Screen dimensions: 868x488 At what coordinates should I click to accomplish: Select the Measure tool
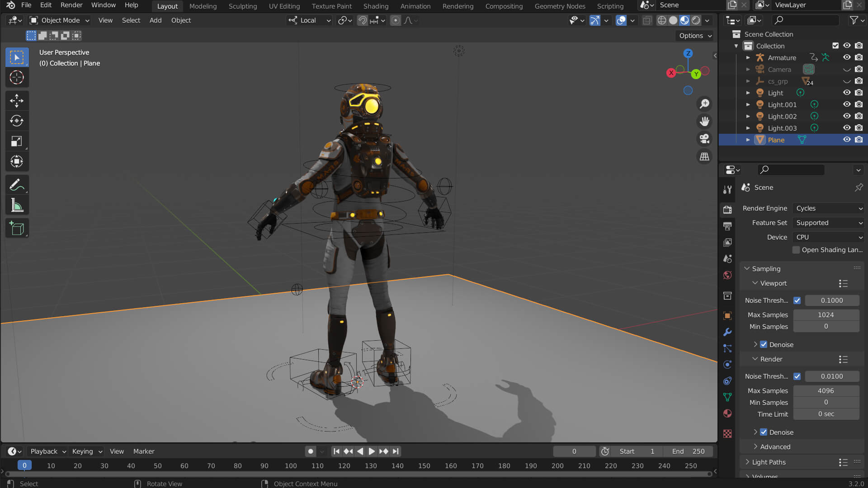click(x=17, y=206)
